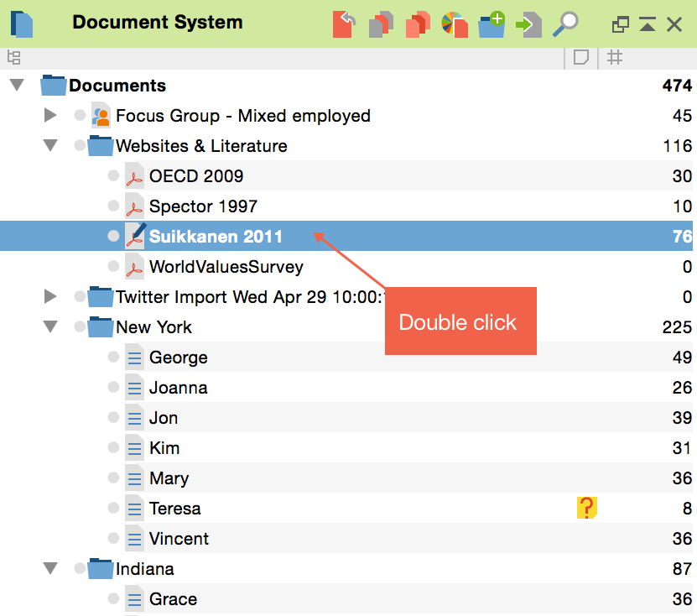Create a new document group
The width and height of the screenshot is (697, 616).
(x=492, y=23)
